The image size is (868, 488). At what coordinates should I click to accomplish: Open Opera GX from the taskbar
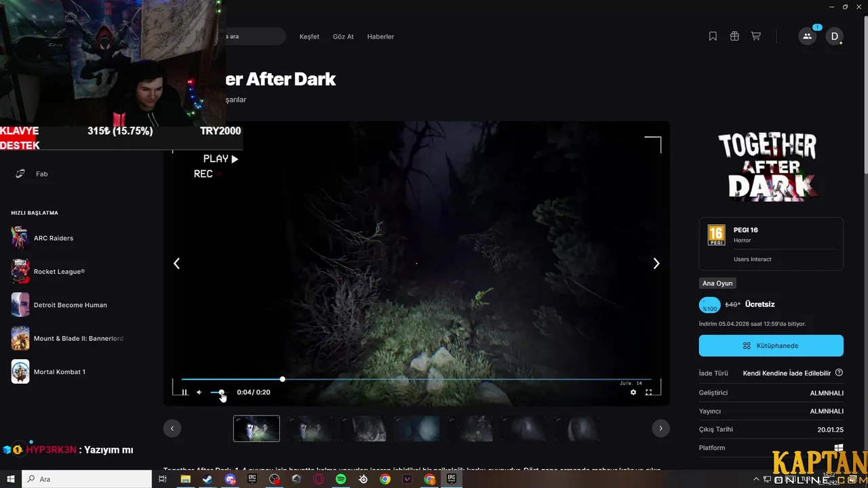[319, 479]
